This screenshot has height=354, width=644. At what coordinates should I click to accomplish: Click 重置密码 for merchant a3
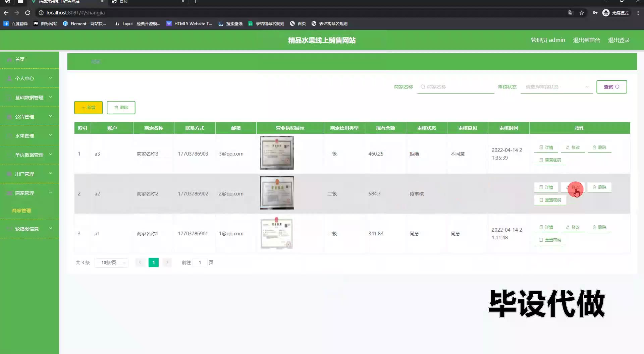tap(550, 160)
